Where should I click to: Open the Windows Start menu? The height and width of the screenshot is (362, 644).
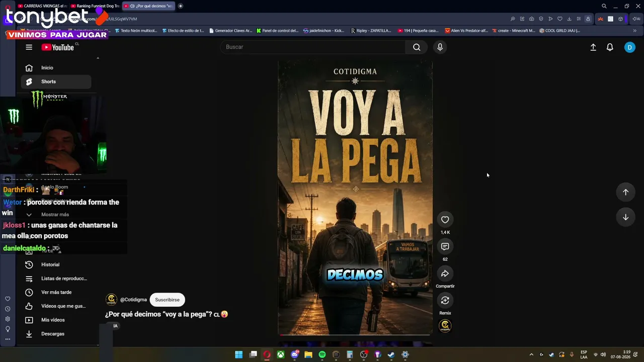[x=239, y=354]
